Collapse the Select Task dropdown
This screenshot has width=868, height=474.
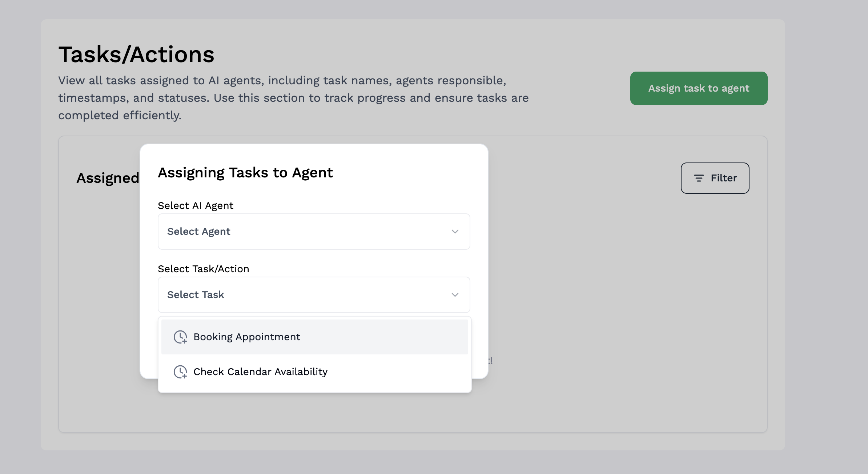coord(314,295)
